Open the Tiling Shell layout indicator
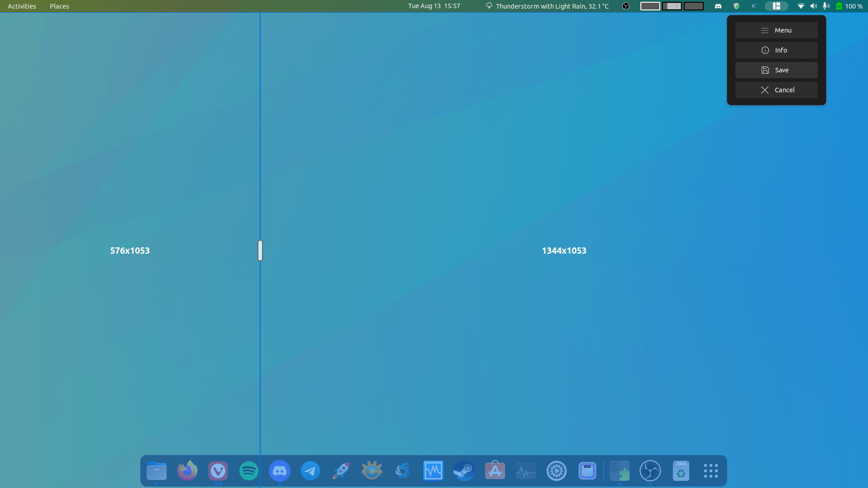 click(776, 6)
